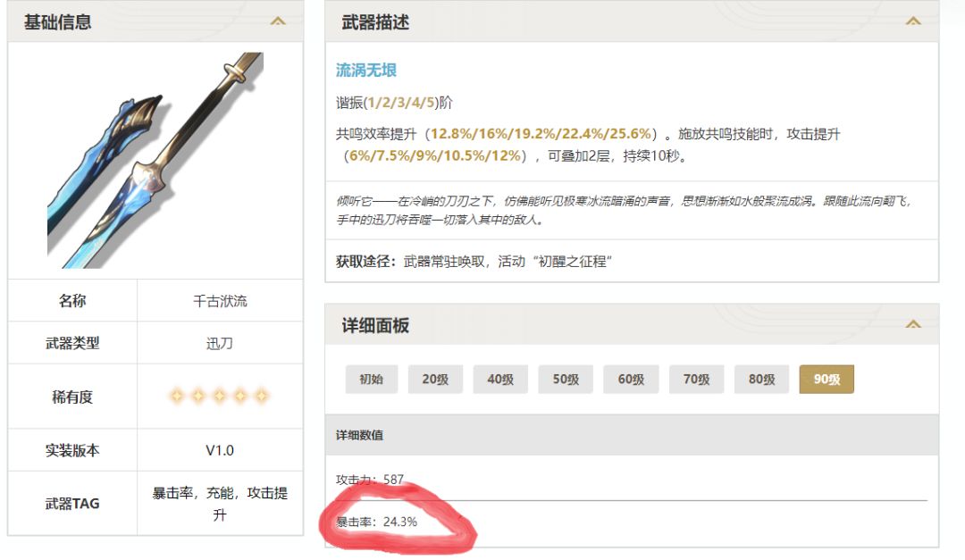Collapse the 详细面板 section chevron
Viewport: 965px width, 560px height.
[912, 324]
